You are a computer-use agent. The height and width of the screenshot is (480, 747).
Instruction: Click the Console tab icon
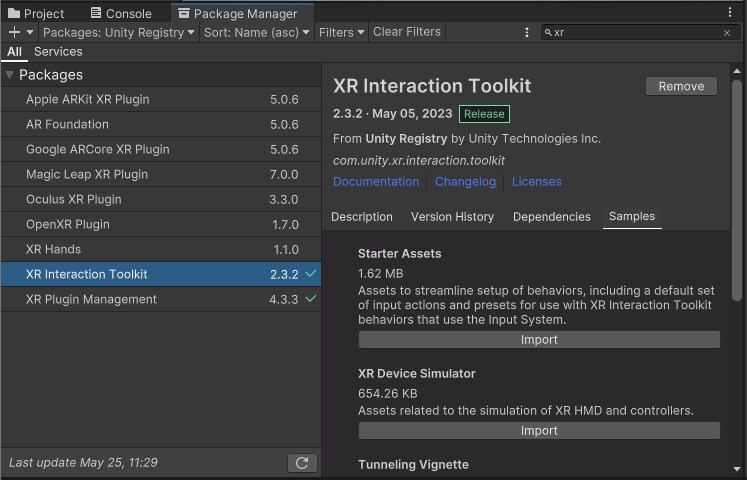point(95,14)
